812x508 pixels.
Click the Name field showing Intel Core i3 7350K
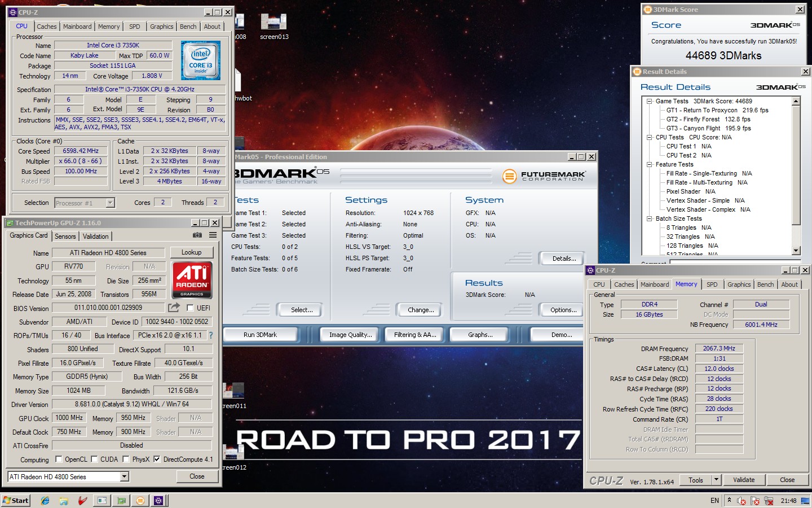tap(113, 45)
